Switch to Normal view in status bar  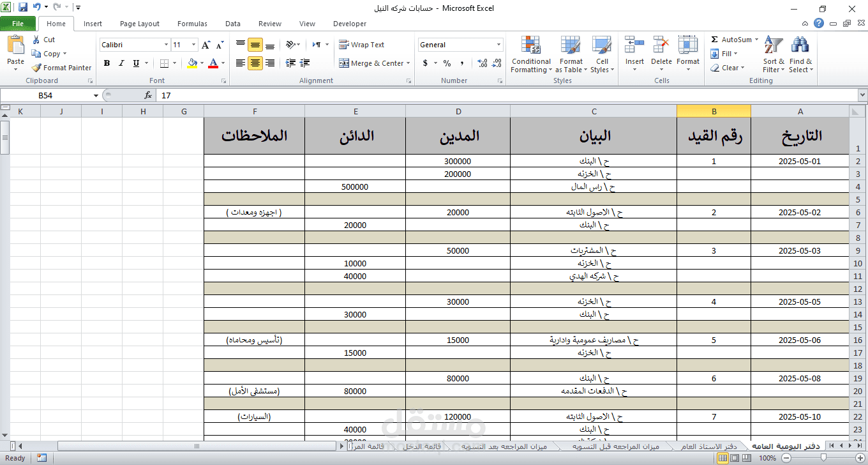pyautogui.click(x=723, y=458)
